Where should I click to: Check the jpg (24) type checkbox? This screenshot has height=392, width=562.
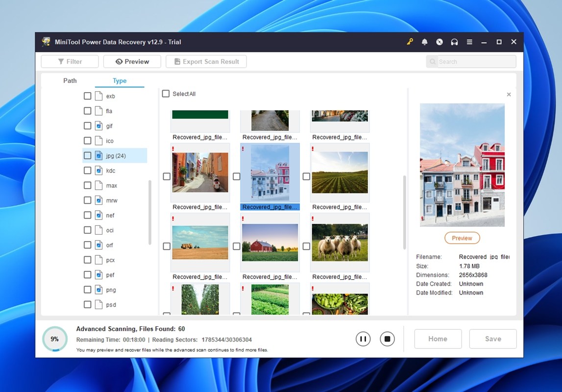coord(87,155)
